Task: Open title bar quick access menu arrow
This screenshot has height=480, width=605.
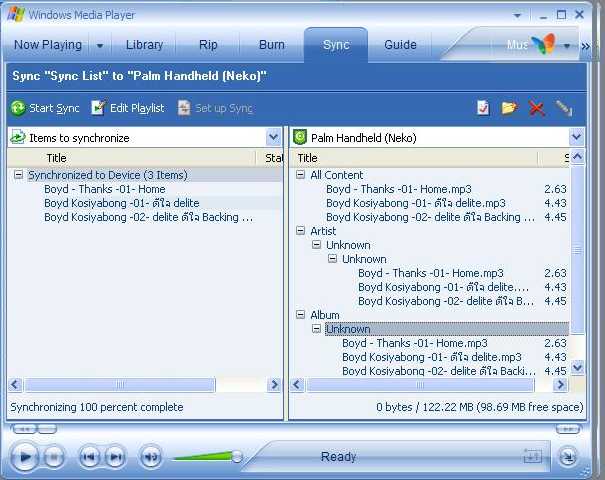Action: coord(517,15)
